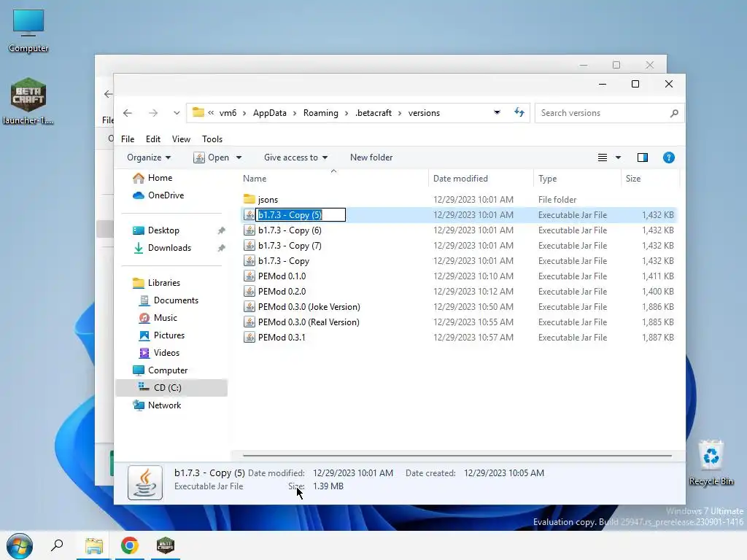
Task: Switch to File Explorer on taskbar
Action: point(94,545)
